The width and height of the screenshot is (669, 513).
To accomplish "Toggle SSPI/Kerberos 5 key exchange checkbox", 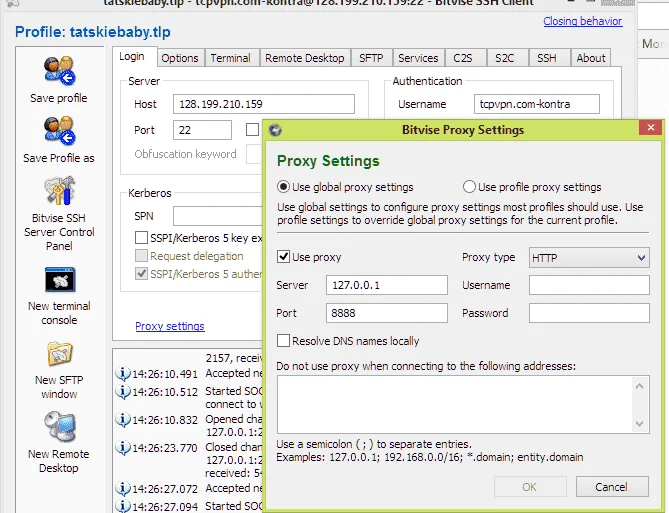I will 141,238.
